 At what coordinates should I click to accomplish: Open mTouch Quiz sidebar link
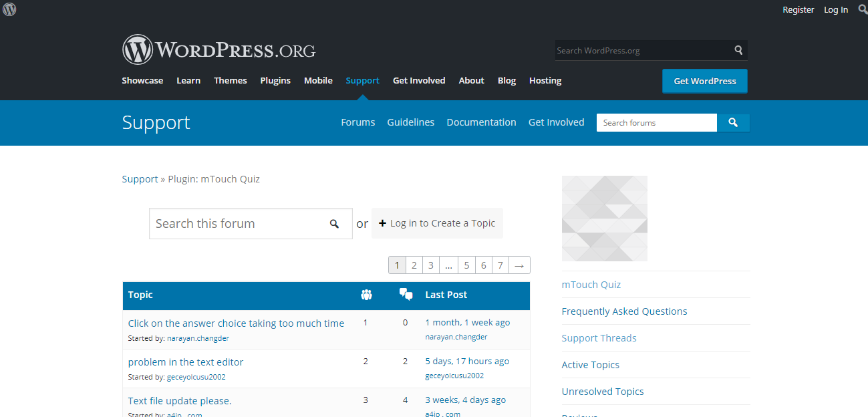click(x=591, y=285)
